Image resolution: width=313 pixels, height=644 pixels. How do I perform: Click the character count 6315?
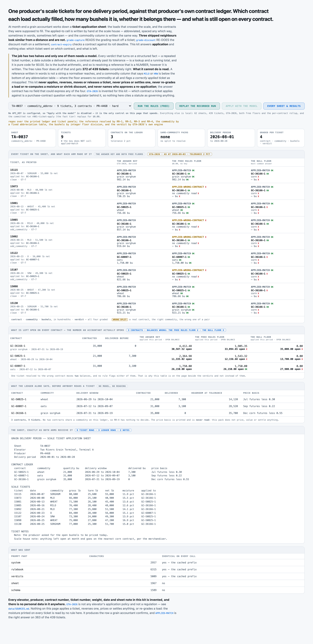(x=153, y=569)
